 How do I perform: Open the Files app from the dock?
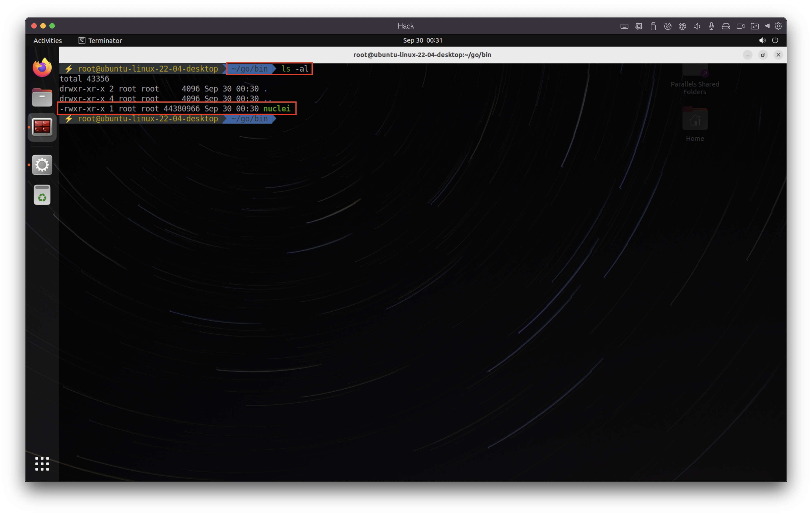42,97
